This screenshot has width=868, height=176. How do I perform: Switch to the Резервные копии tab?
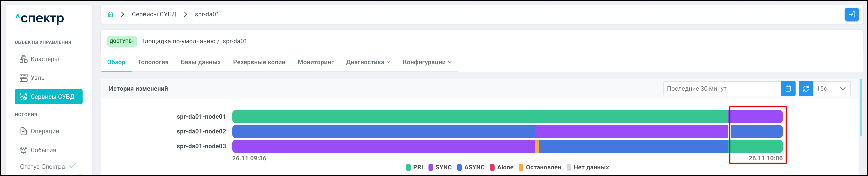pos(259,62)
